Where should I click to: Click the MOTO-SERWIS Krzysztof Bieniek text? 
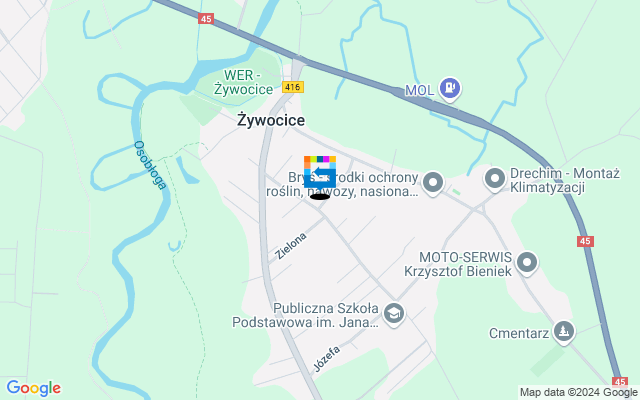click(x=458, y=264)
